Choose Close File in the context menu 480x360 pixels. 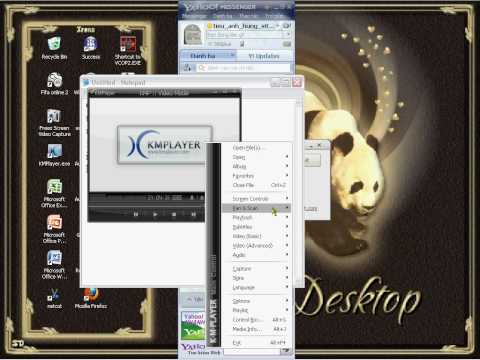pyautogui.click(x=256, y=185)
